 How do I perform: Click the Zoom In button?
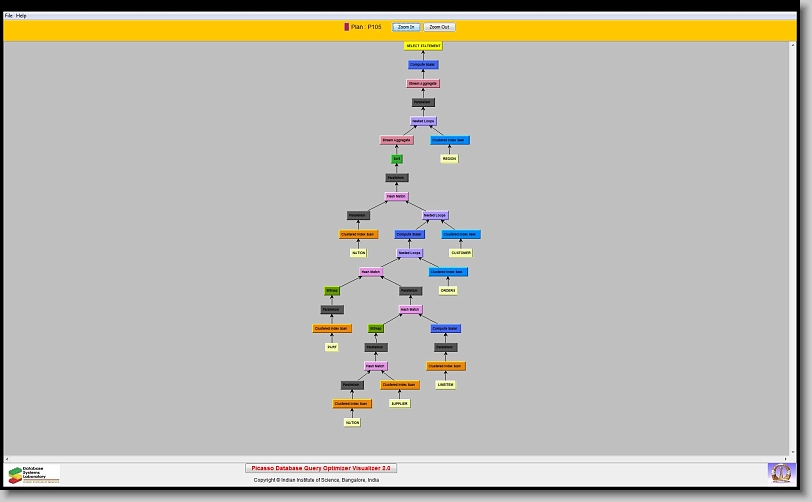point(405,27)
